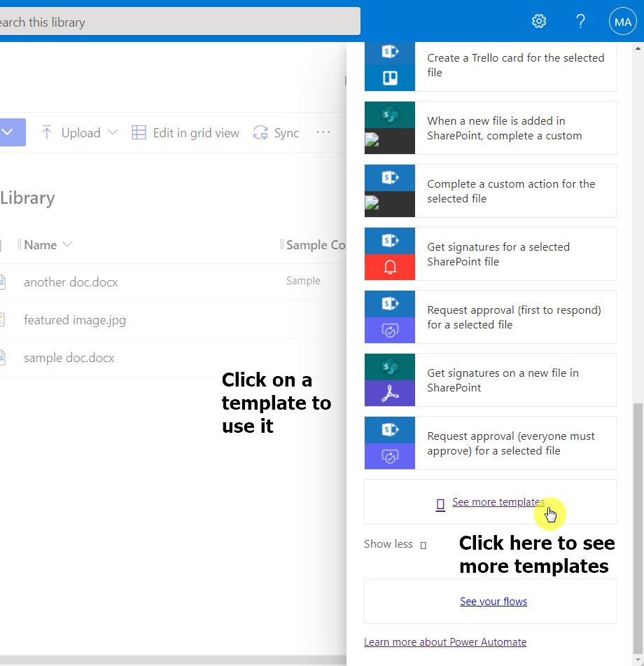This screenshot has width=644, height=666.
Task: Click the Sync icon in the toolbar
Action: (260, 132)
